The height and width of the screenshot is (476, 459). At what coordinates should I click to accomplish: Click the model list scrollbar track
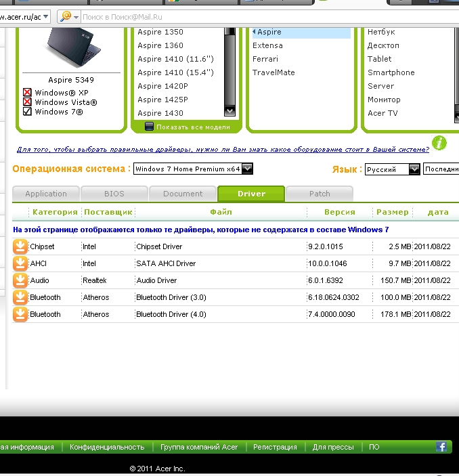(230, 70)
